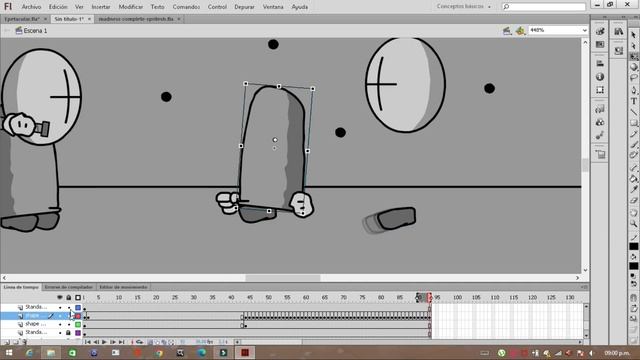This screenshot has height=360, width=640.
Task: Choose the Line tool
Action: tap(633, 112)
